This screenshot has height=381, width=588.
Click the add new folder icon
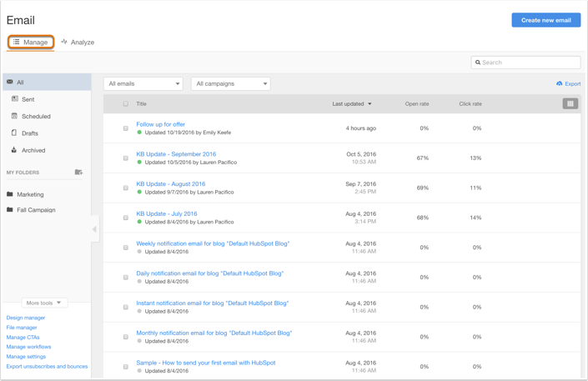tap(78, 172)
